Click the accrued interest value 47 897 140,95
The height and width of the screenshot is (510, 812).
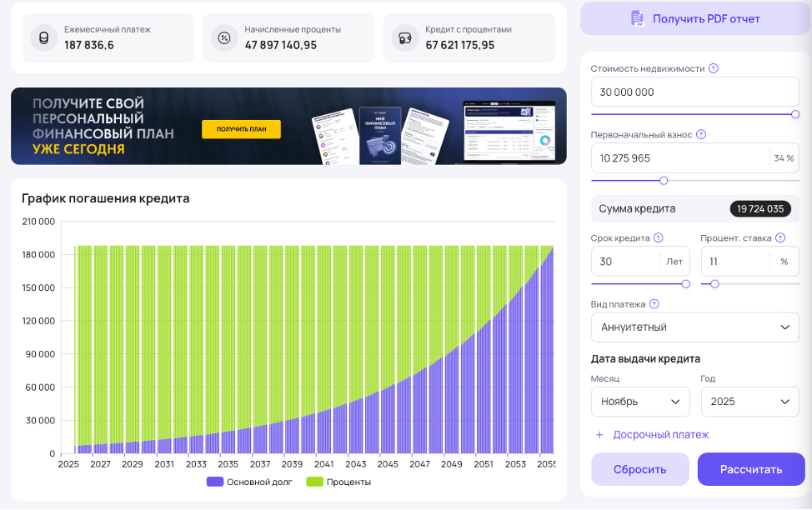click(x=281, y=45)
